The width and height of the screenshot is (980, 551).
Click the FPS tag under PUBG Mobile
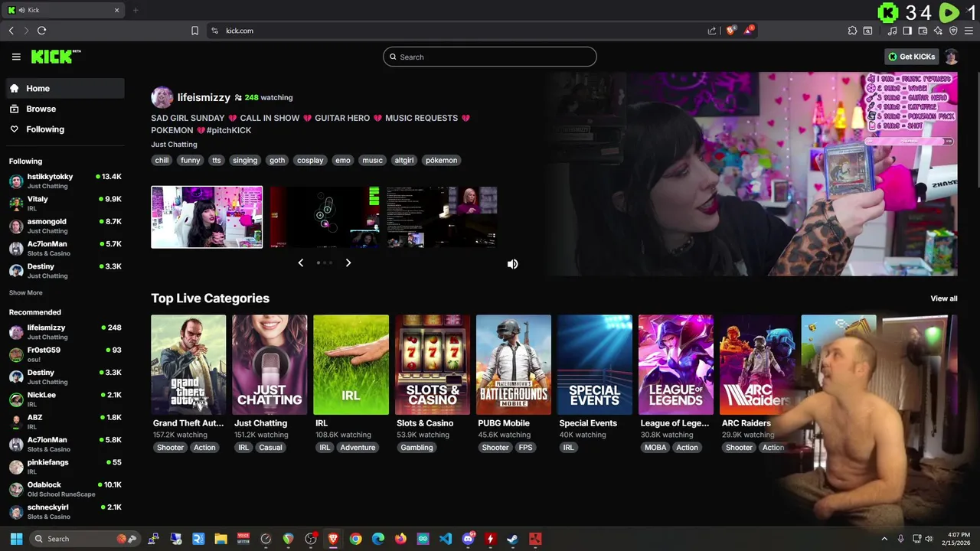point(525,448)
